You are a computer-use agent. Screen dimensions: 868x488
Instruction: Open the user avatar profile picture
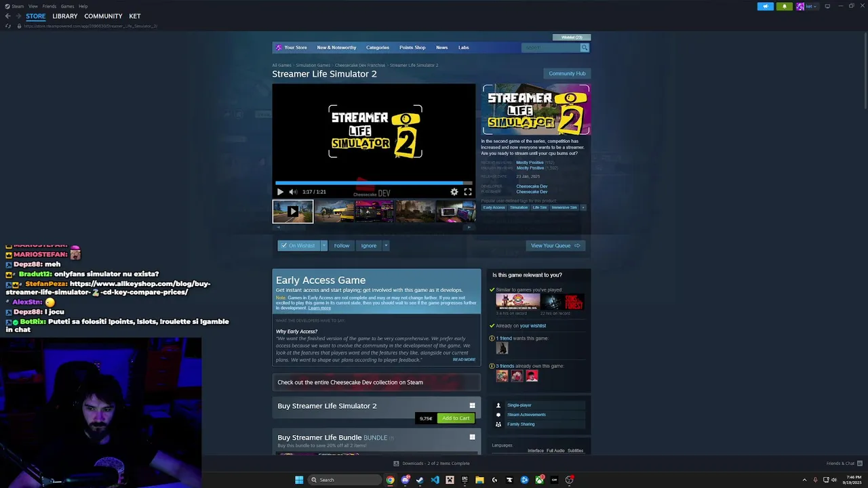coord(800,6)
